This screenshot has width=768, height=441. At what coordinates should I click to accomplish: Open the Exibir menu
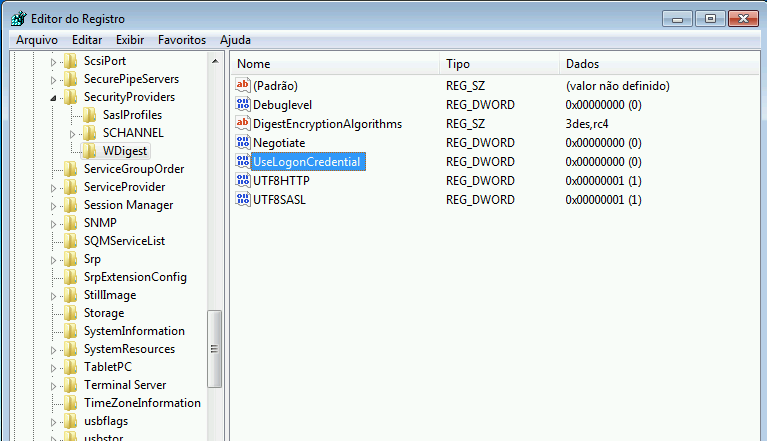tap(130, 40)
